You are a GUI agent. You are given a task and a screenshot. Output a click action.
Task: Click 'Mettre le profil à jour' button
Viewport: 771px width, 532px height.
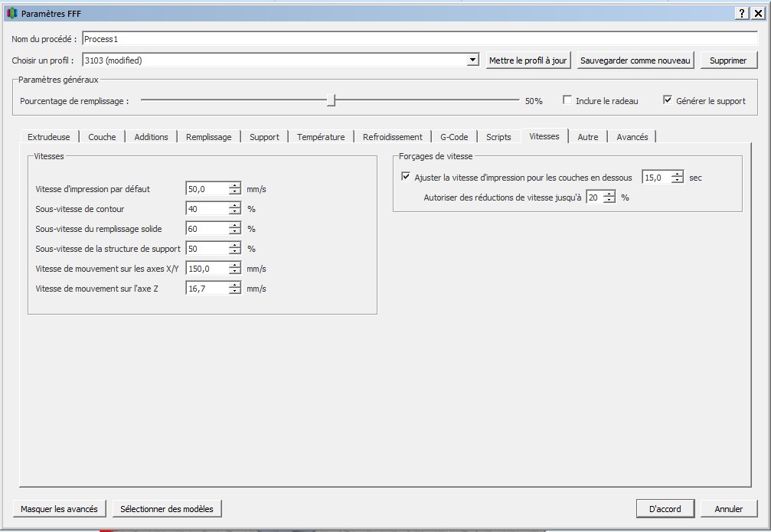pos(528,60)
